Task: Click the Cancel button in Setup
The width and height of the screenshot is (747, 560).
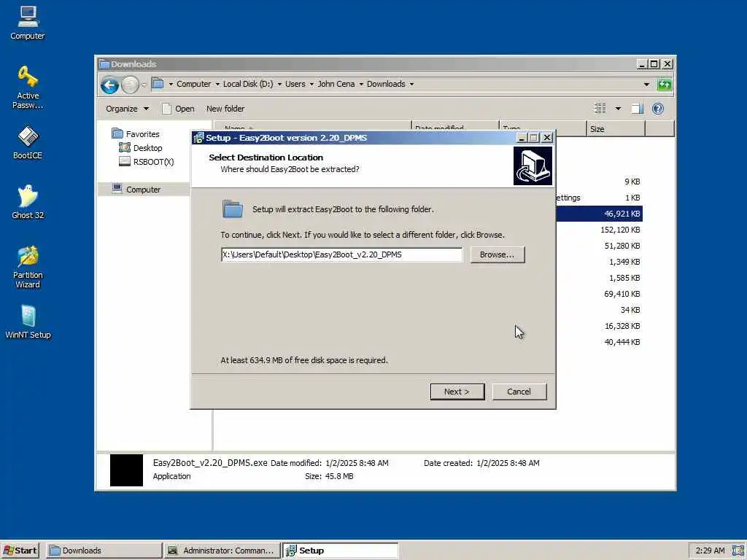Action: (x=519, y=392)
